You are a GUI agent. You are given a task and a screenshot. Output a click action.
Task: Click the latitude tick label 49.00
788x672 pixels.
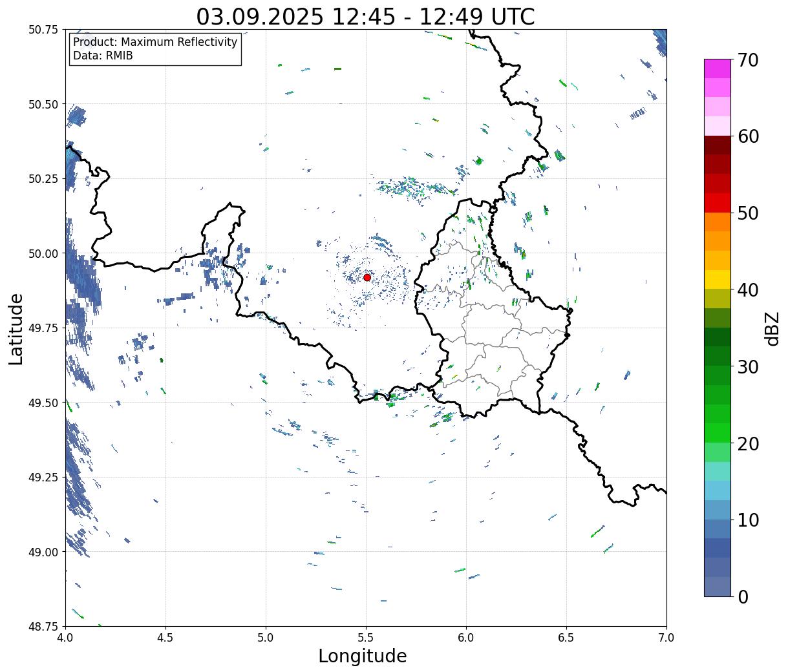click(43, 552)
